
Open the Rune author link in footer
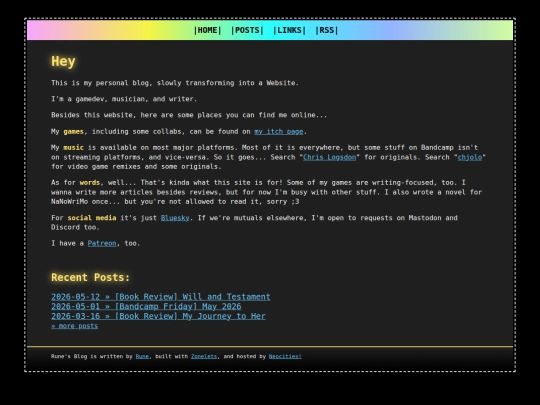[x=142, y=356]
